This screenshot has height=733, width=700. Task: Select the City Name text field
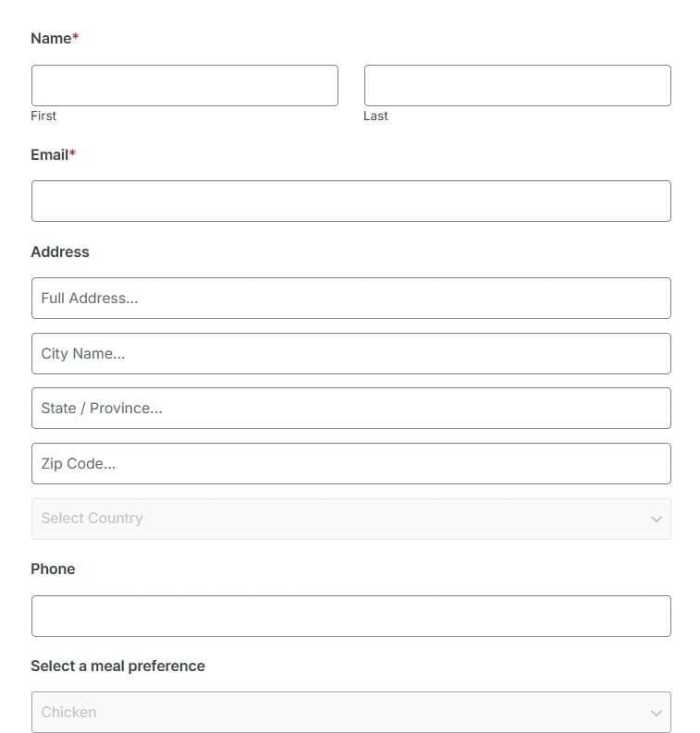[351, 353]
